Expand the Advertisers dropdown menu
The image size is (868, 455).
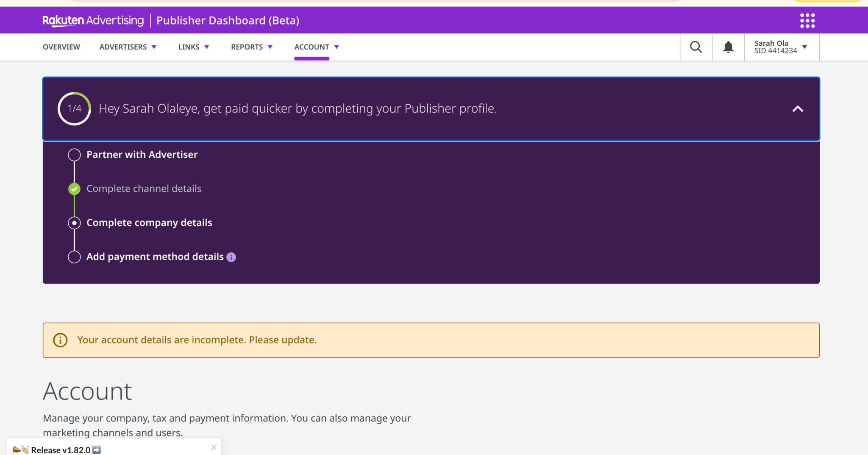click(128, 47)
